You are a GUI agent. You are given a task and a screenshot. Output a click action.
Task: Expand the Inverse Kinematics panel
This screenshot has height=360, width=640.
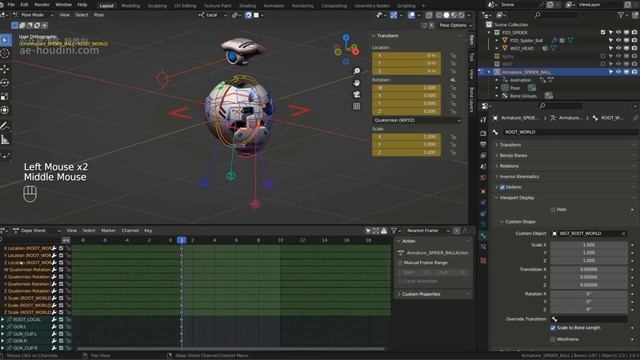pos(519,177)
